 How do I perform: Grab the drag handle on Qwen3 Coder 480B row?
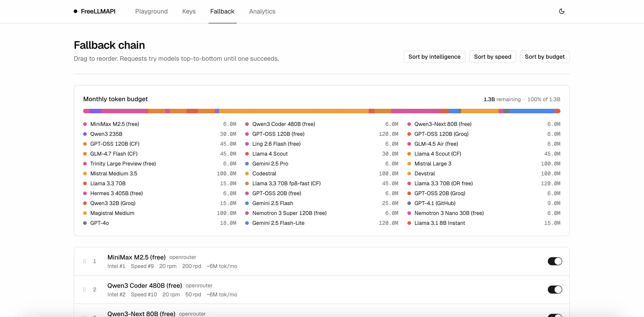coord(84,289)
